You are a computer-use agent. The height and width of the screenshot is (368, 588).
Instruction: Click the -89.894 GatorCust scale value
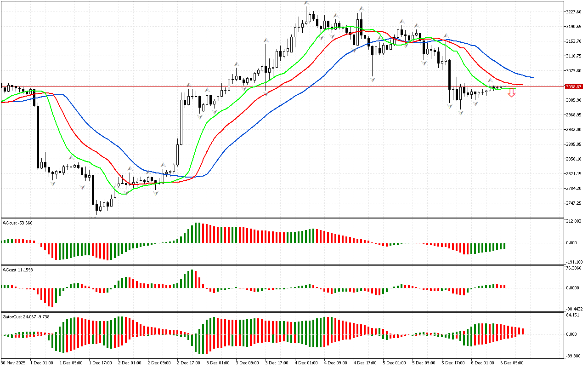[575, 356]
